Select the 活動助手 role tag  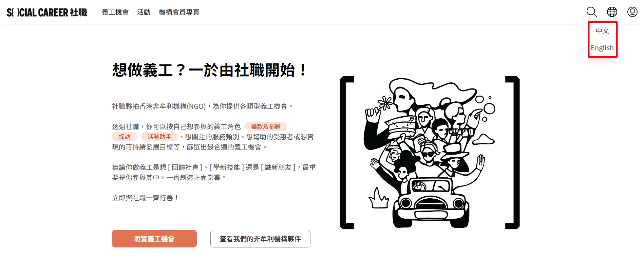[159, 137]
